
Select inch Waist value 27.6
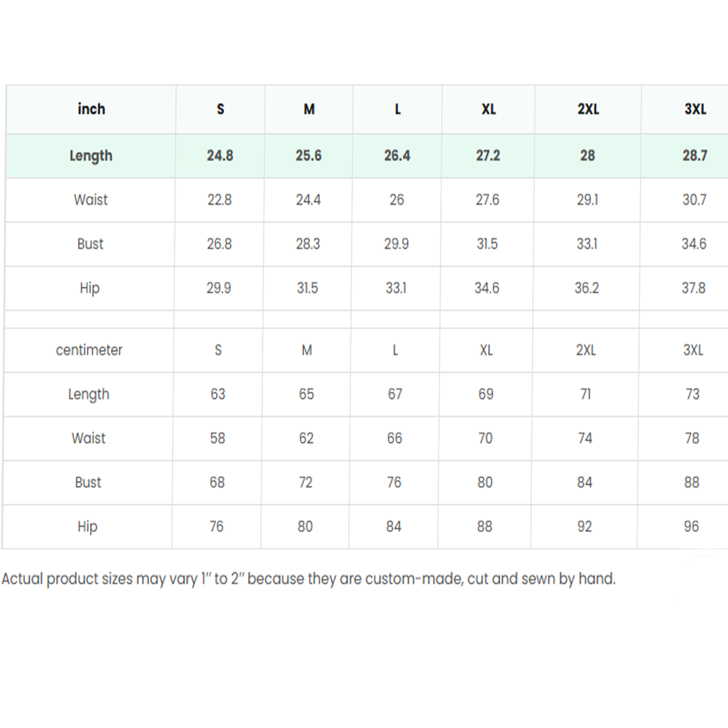tap(487, 200)
